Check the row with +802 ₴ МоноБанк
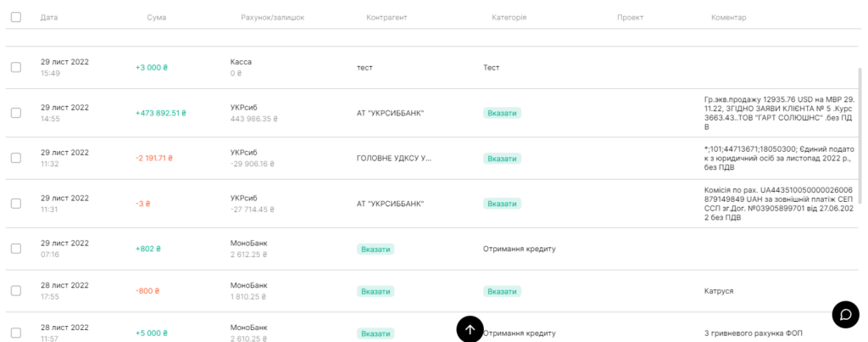The width and height of the screenshot is (868, 342). point(16,249)
